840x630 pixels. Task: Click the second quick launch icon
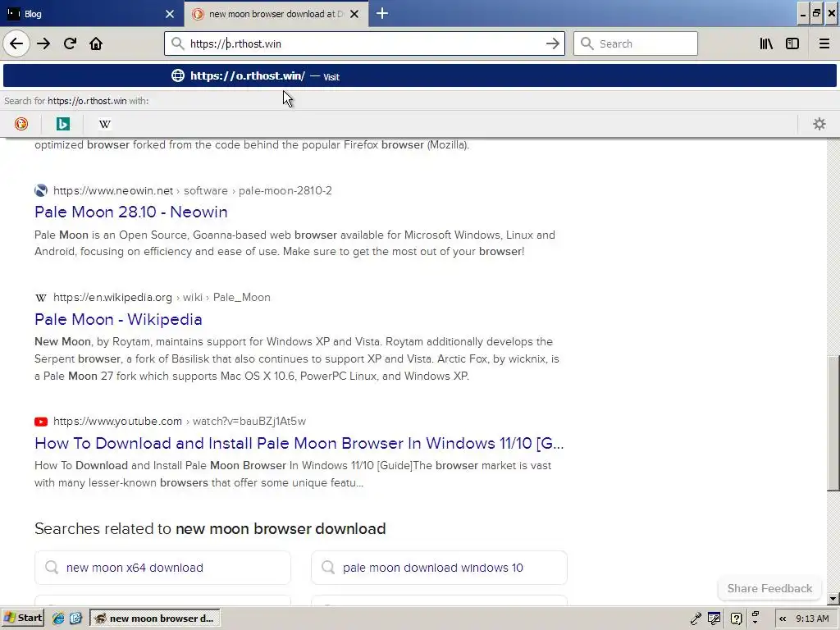[x=75, y=619]
